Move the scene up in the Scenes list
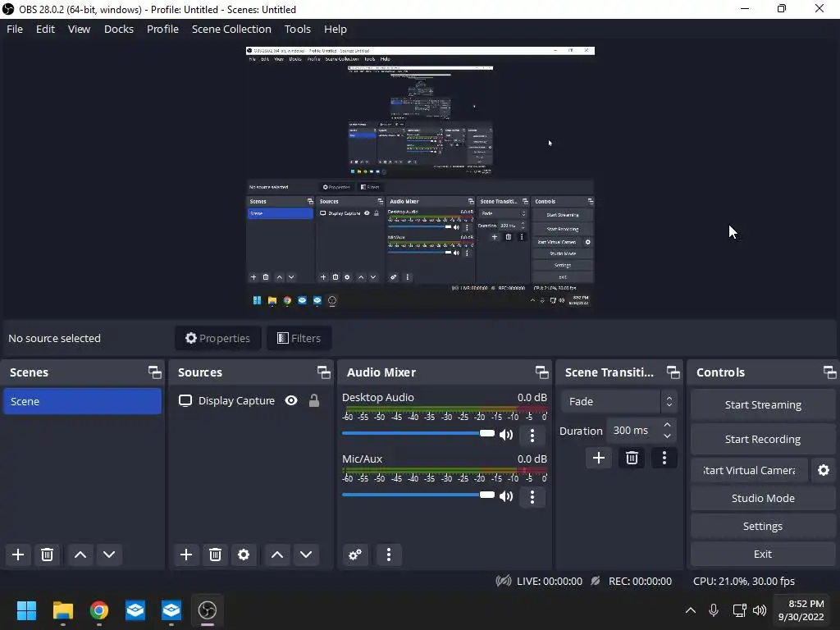This screenshot has height=630, width=840. pos(80,555)
